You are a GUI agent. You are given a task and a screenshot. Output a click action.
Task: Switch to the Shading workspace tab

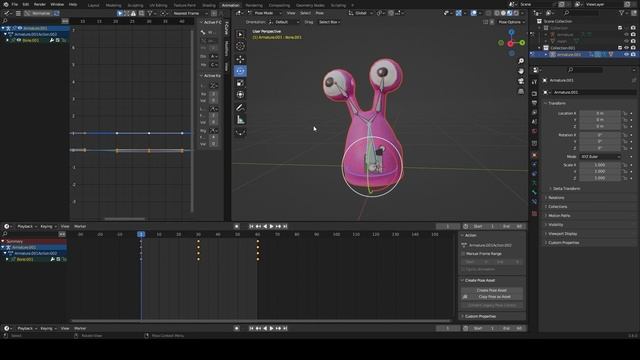[209, 5]
